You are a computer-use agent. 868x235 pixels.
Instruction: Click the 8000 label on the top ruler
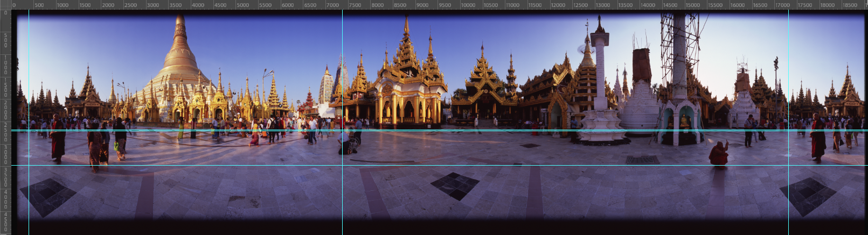point(378,5)
